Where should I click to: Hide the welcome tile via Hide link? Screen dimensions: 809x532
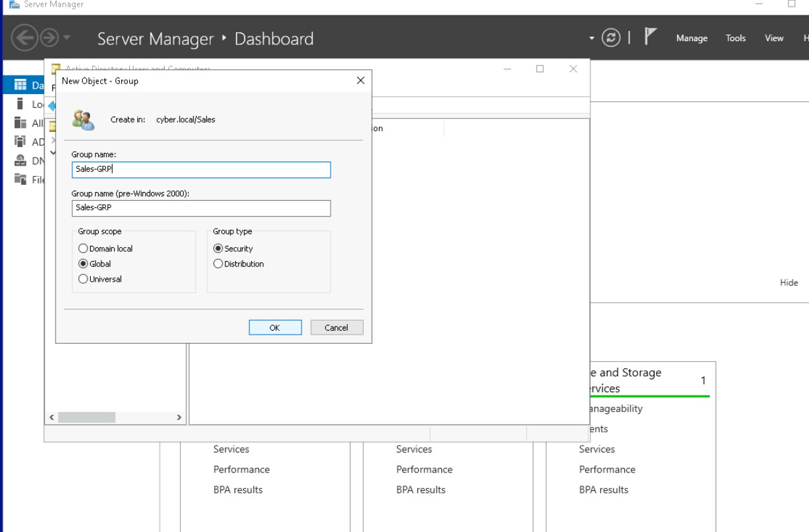point(788,282)
